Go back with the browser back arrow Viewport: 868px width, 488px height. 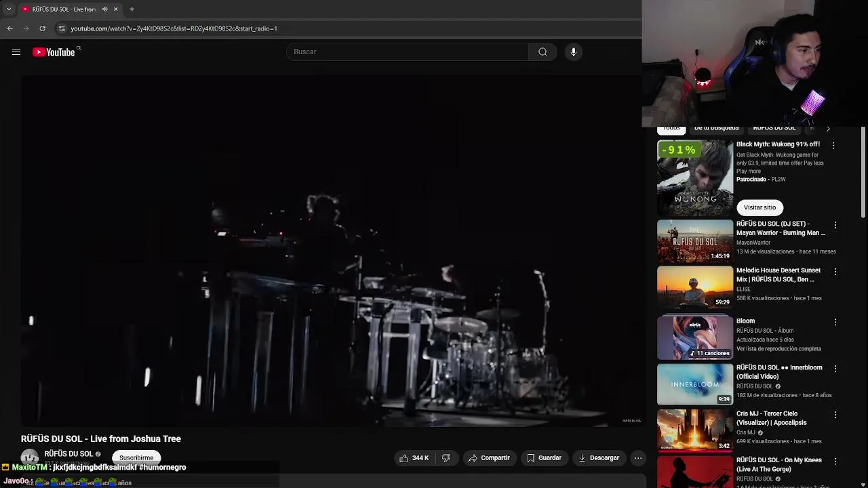(10, 28)
